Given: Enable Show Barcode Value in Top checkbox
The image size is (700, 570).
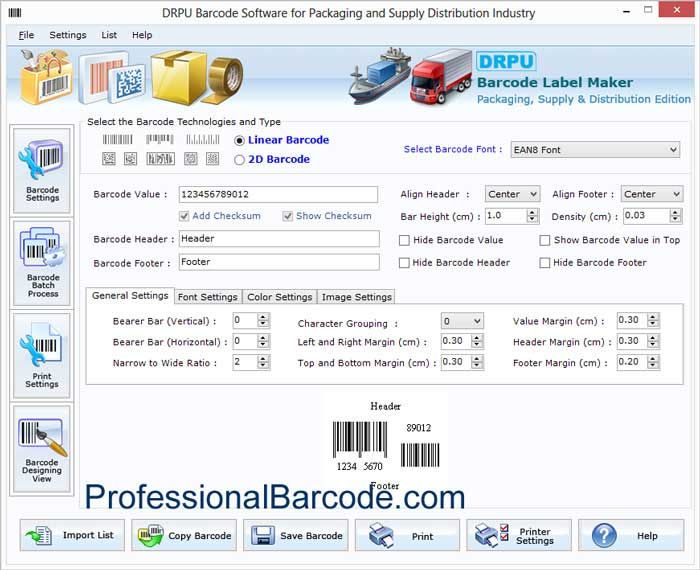Looking at the screenshot, I should [545, 241].
